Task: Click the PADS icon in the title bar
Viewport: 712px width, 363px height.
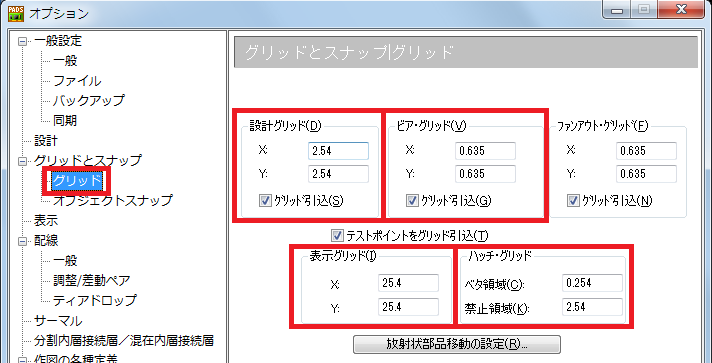Action: tap(16, 13)
